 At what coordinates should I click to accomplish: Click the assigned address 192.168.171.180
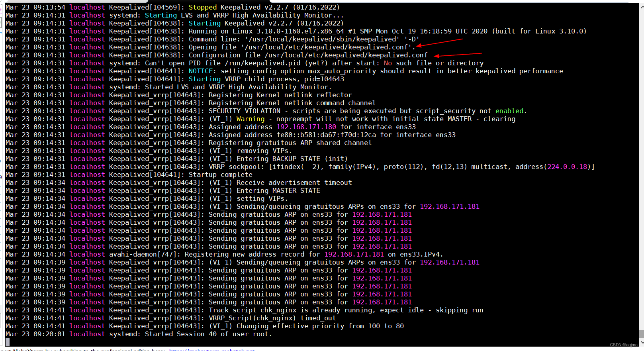pos(306,127)
